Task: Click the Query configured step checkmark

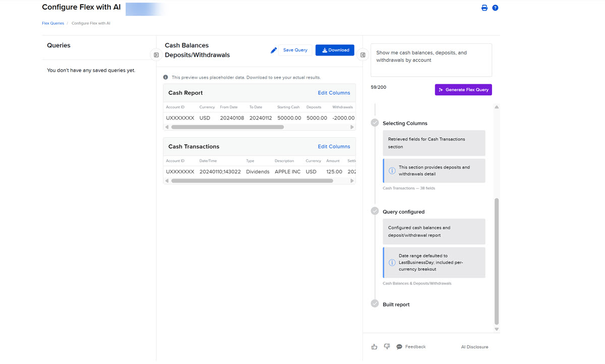Action: pyautogui.click(x=375, y=211)
